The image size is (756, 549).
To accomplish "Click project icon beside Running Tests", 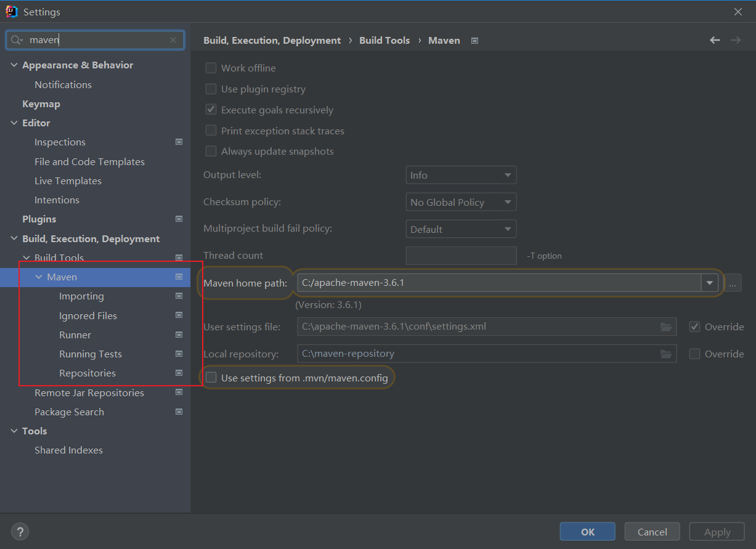I will click(179, 354).
